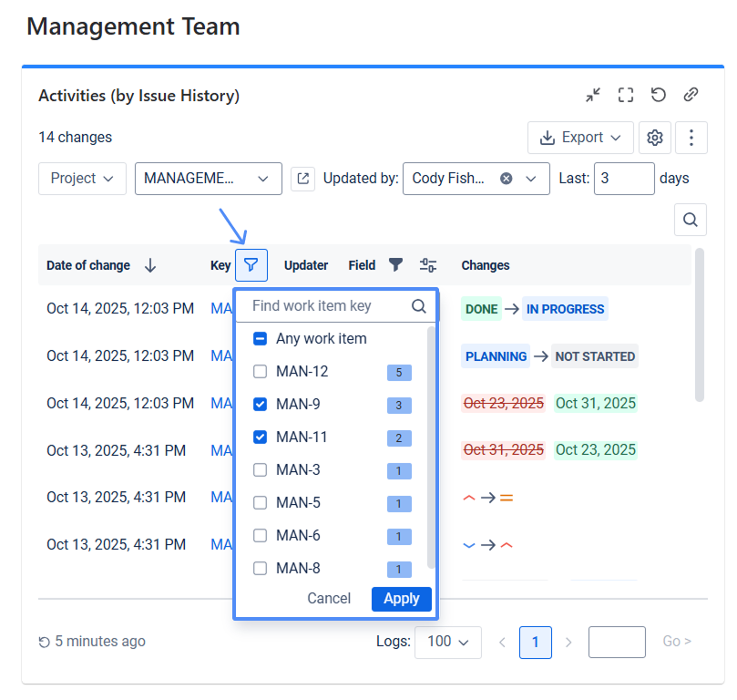Copy gadget link icon
Screen dimensions: 737x700
pyautogui.click(x=691, y=95)
